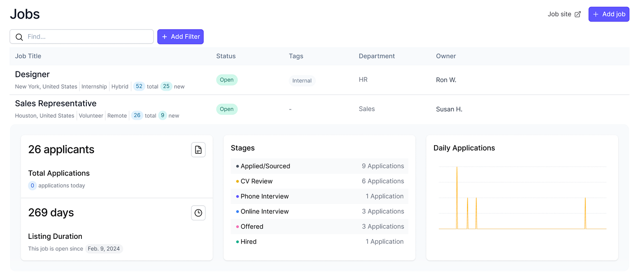Click the plus icon on Add job
The width and height of the screenshot is (644, 273).
coord(596,15)
